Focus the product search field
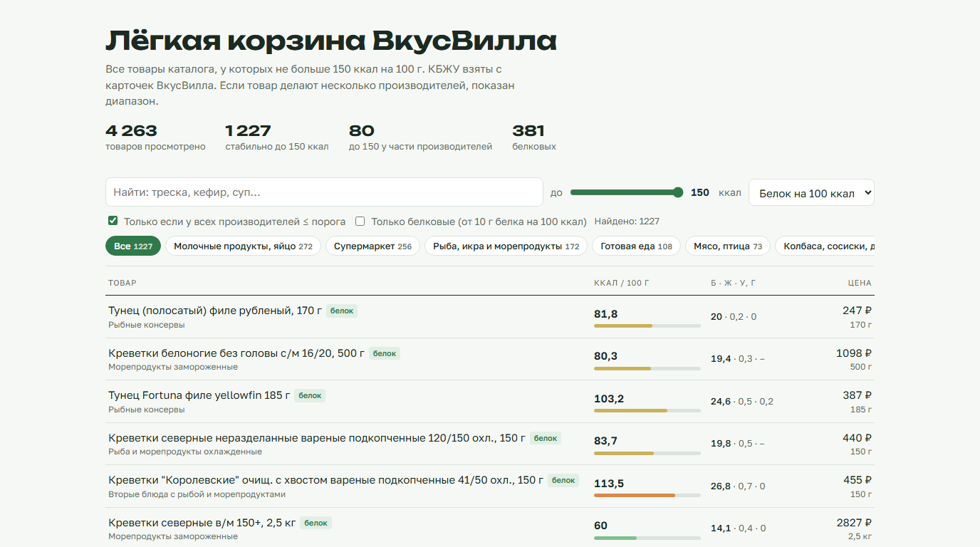The height and width of the screenshot is (547, 980). point(324,192)
